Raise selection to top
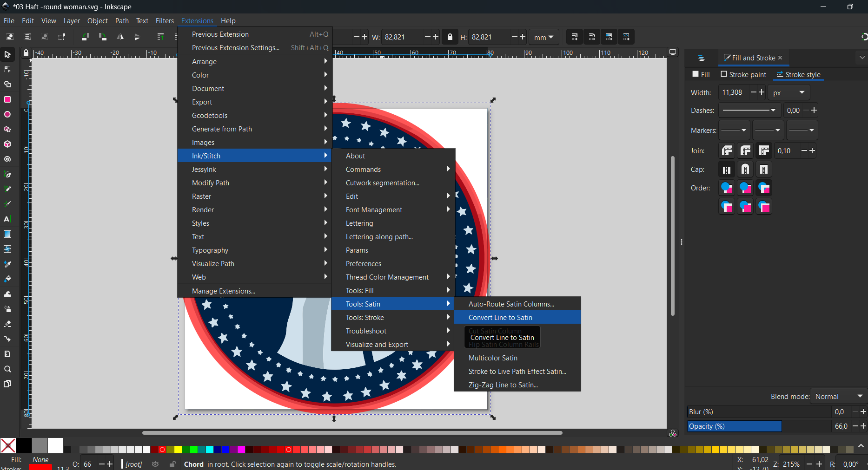The width and height of the screenshot is (868, 470). click(x=160, y=37)
